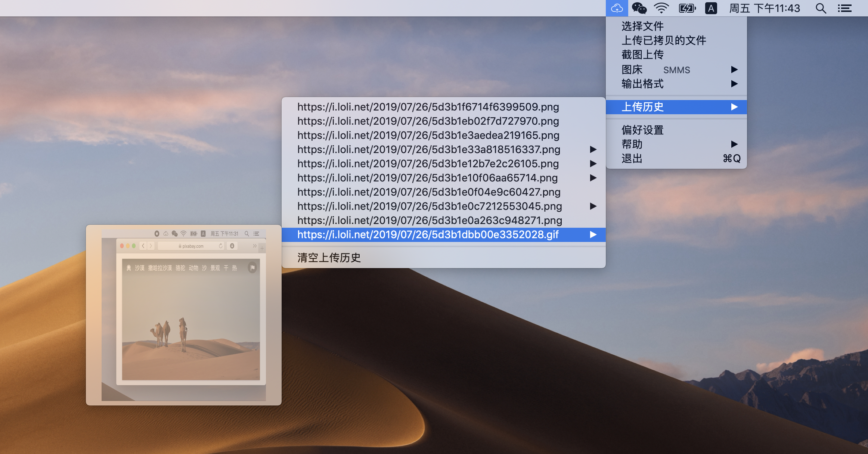Viewport: 868px width, 454px height.
Task: Click the battery charging icon
Action: tap(687, 8)
